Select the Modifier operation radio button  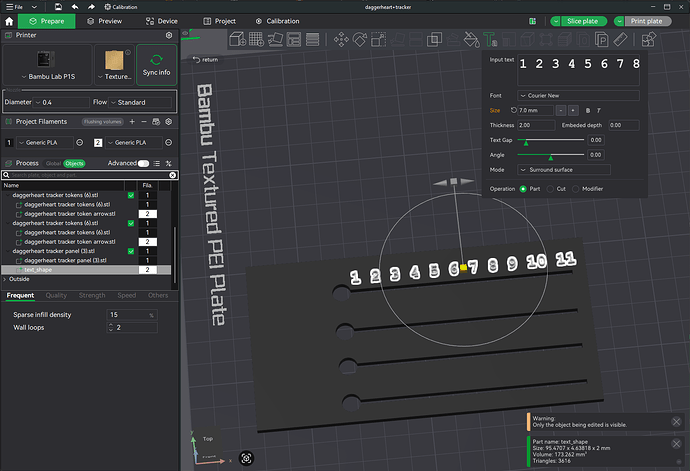575,189
